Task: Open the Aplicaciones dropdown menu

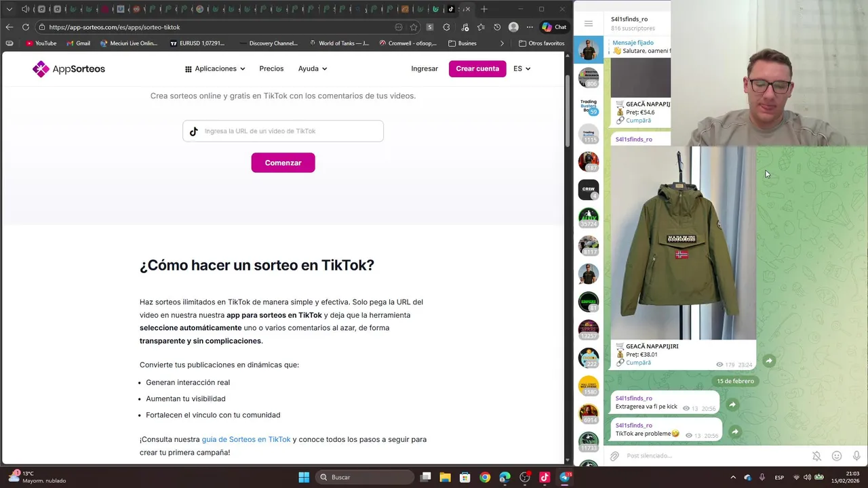Action: pyautogui.click(x=215, y=68)
